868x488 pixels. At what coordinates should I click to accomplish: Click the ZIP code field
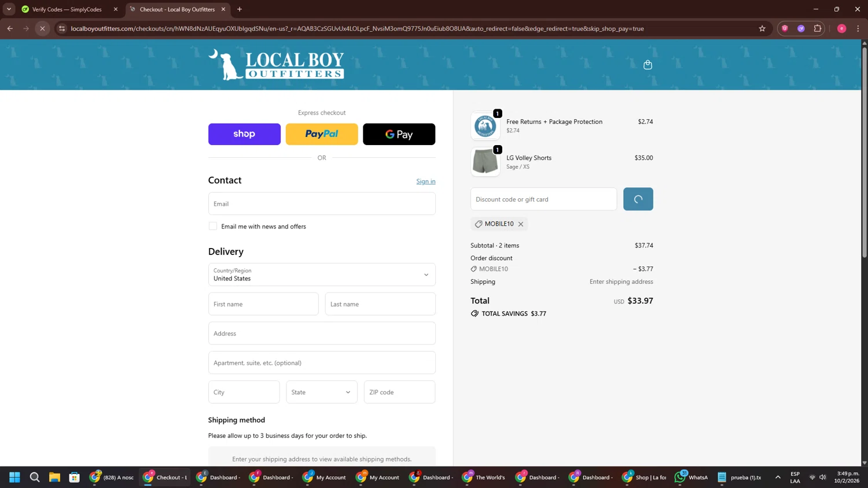coord(399,392)
